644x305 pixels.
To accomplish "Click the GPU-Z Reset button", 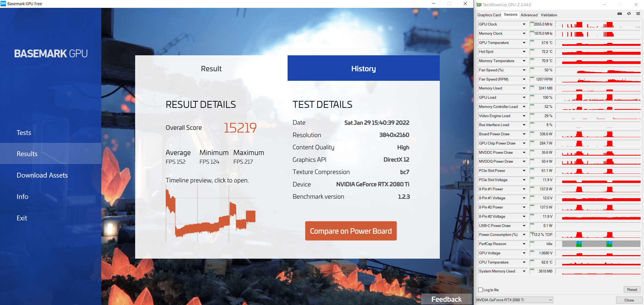I will [x=632, y=290].
